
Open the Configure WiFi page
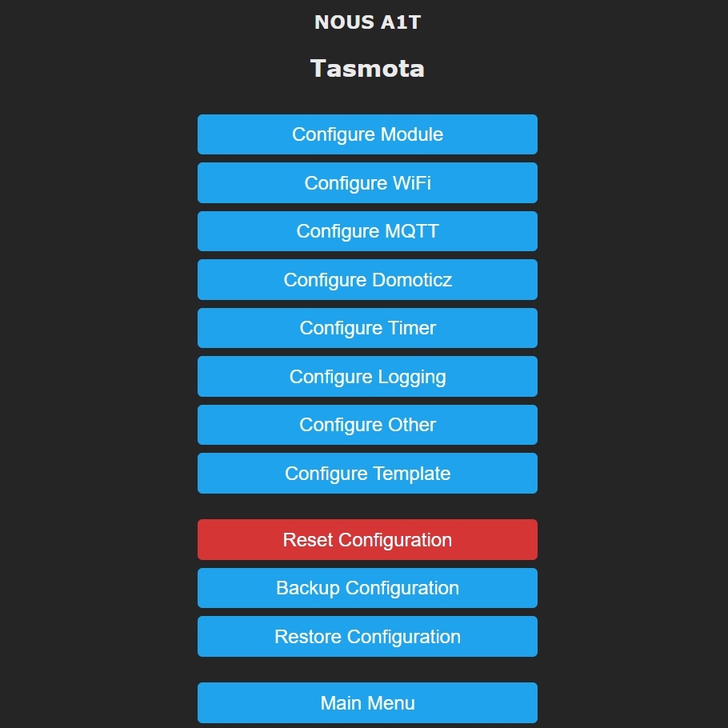coord(367,183)
